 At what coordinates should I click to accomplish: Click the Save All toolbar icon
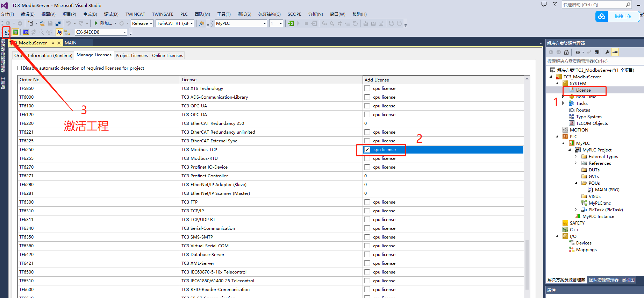[58, 23]
